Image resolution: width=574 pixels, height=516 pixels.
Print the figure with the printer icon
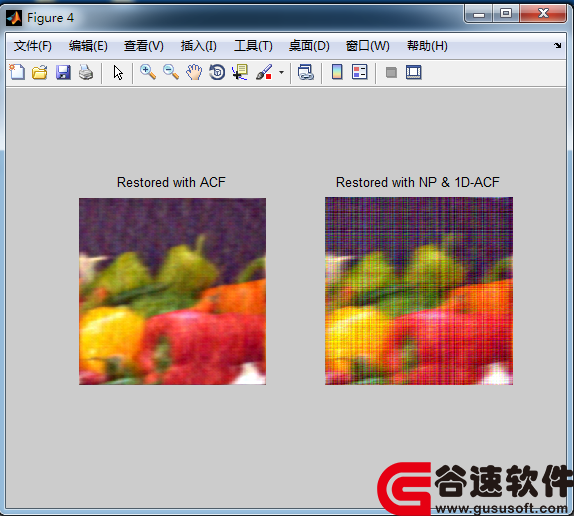point(86,72)
